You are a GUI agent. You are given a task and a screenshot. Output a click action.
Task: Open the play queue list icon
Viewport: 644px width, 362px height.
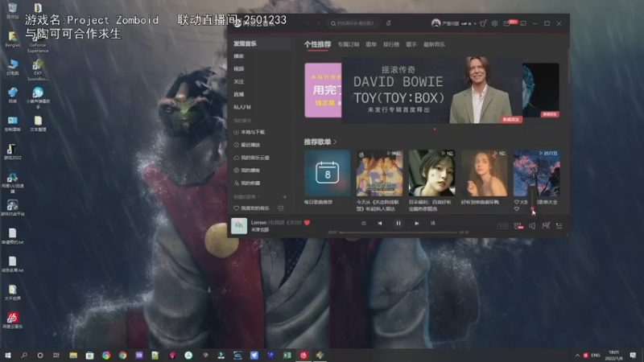pos(559,226)
